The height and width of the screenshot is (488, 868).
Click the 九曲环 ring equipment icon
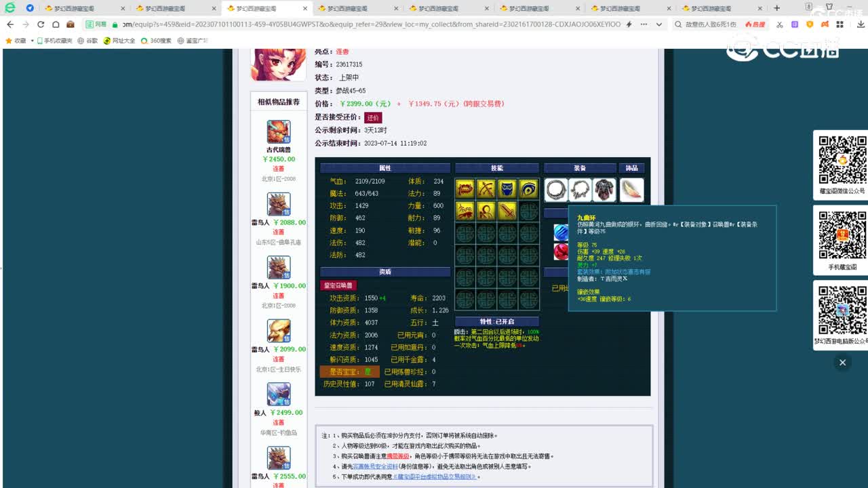click(555, 189)
